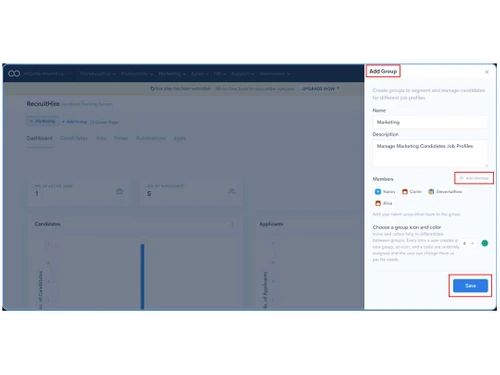500x375 pixels.
Task: Click the Add Member button
Action: pos(474,178)
